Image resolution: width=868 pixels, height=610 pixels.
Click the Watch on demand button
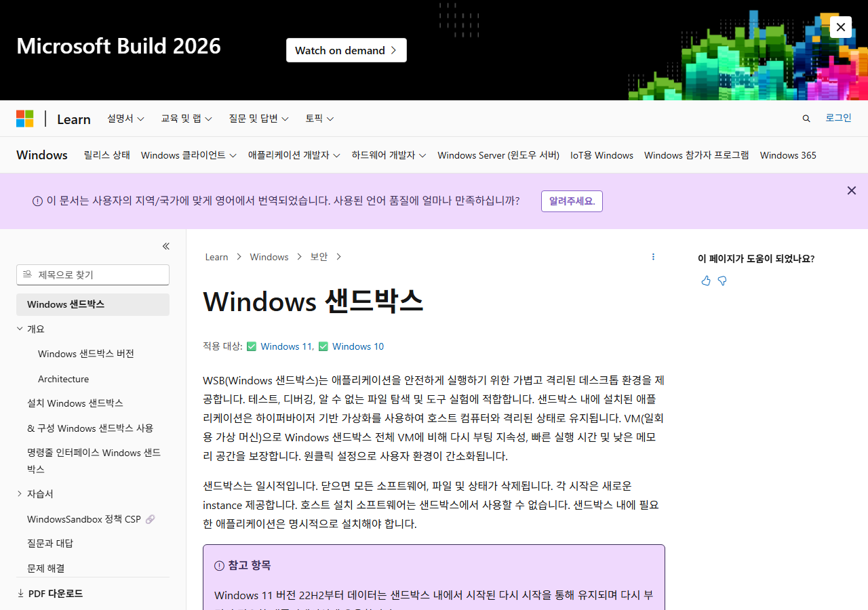[347, 50]
